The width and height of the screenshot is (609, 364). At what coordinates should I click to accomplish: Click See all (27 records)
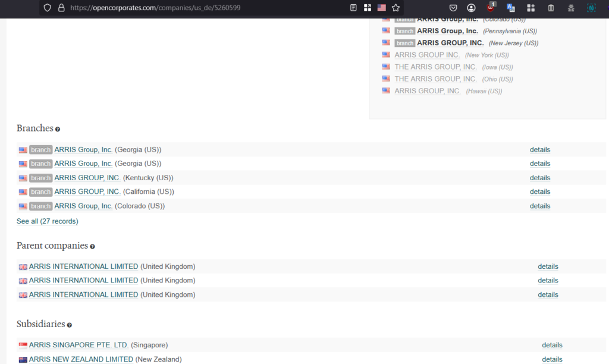pos(48,221)
